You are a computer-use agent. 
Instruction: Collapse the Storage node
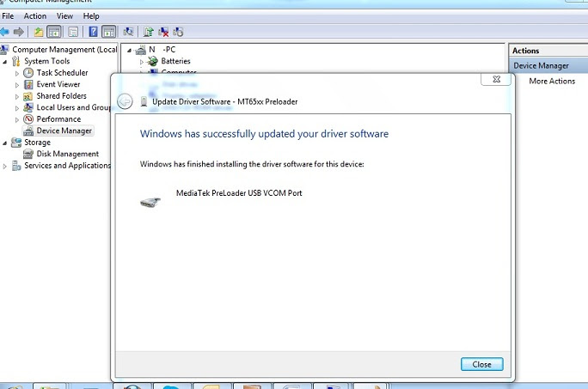[5, 143]
